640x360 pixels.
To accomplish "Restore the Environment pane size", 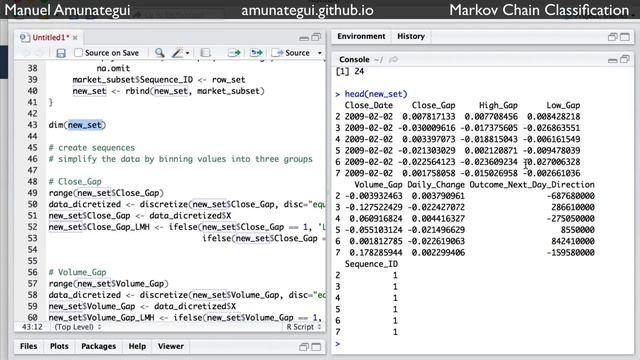I will (x=612, y=37).
